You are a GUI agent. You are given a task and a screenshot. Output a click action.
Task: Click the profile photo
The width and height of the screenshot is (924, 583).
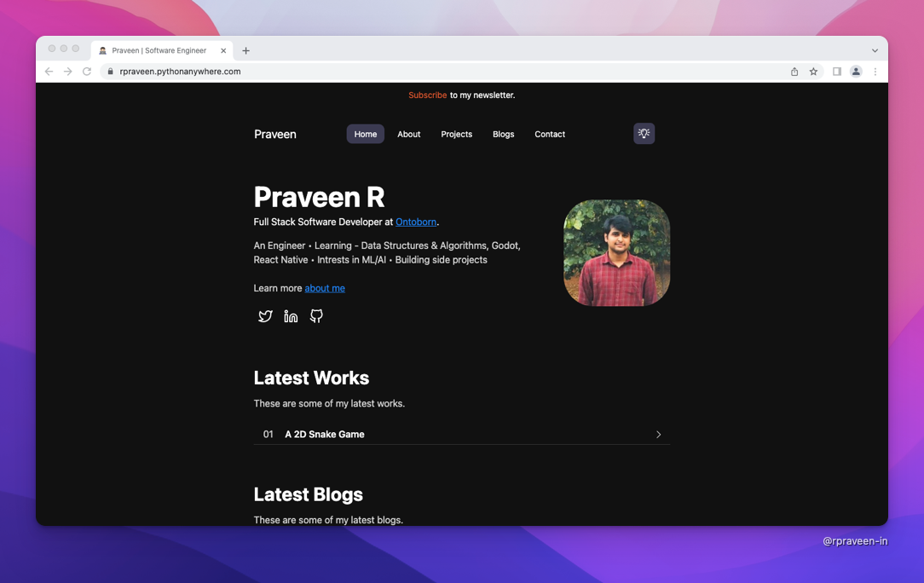pos(617,253)
